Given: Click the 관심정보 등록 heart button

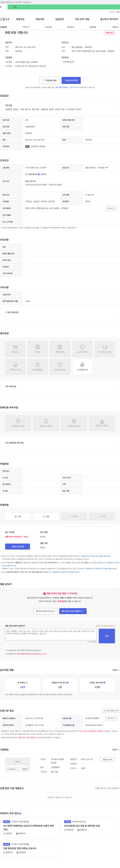Looking at the screenshot, I should pos(49,81).
